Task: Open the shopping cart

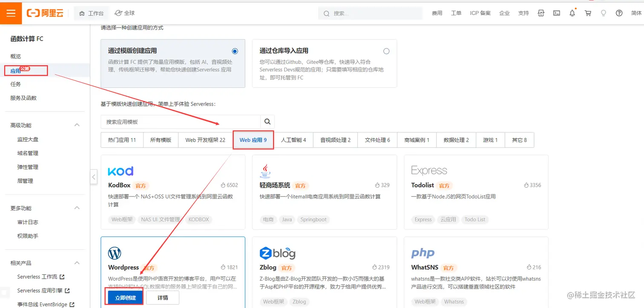Action: click(x=588, y=13)
